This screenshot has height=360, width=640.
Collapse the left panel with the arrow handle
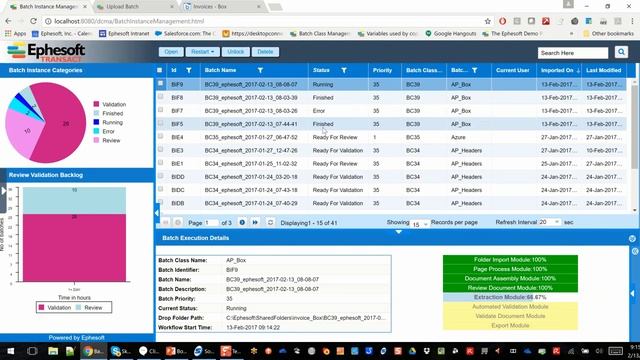pyautogui.click(x=157, y=212)
